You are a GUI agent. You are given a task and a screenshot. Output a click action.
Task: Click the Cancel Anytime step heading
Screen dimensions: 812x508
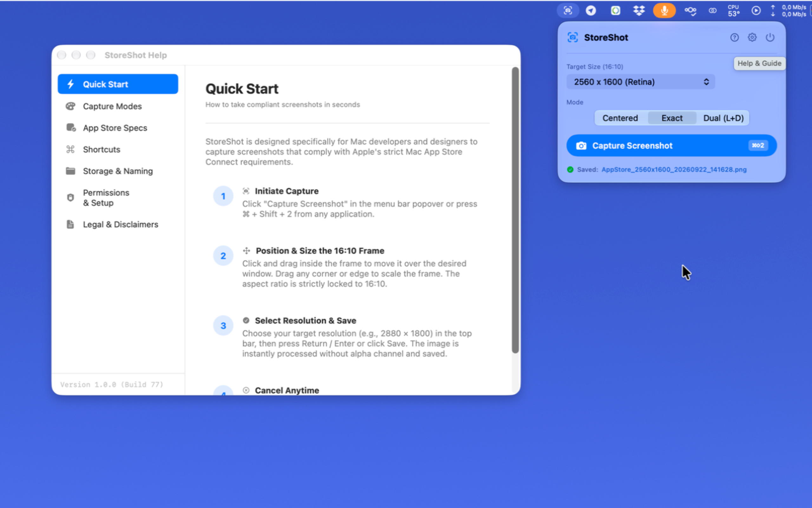287,390
